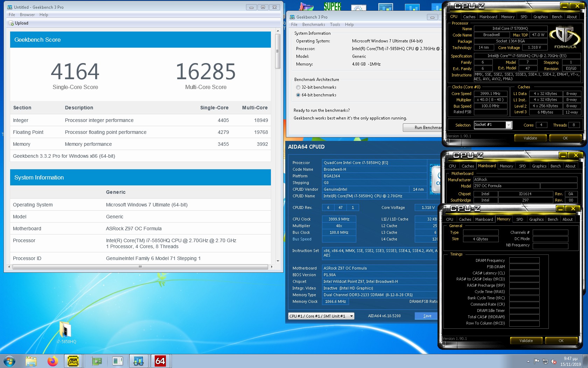Click the muted volume tray icon

click(x=554, y=361)
